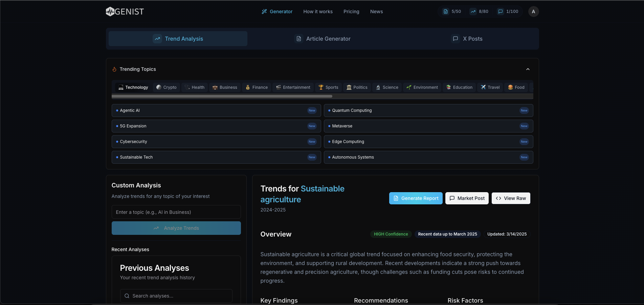
Task: Click the Analyze Trends button
Action: point(176,228)
